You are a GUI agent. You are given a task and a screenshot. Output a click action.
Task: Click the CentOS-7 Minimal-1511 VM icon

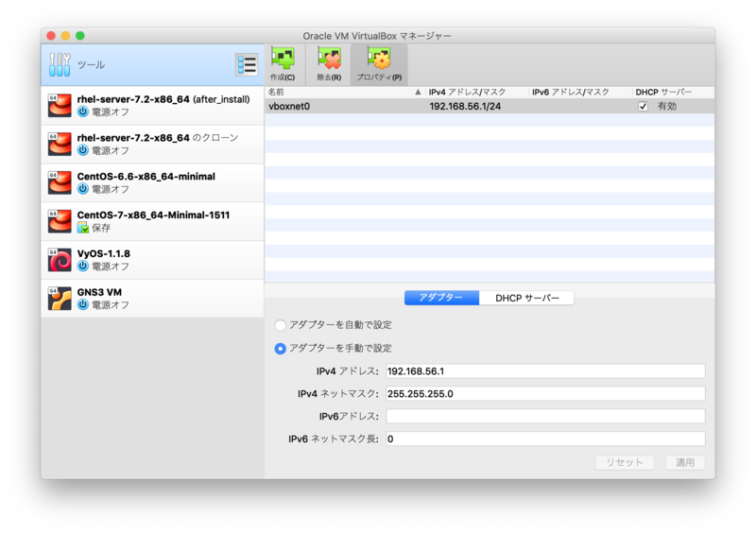pos(60,221)
